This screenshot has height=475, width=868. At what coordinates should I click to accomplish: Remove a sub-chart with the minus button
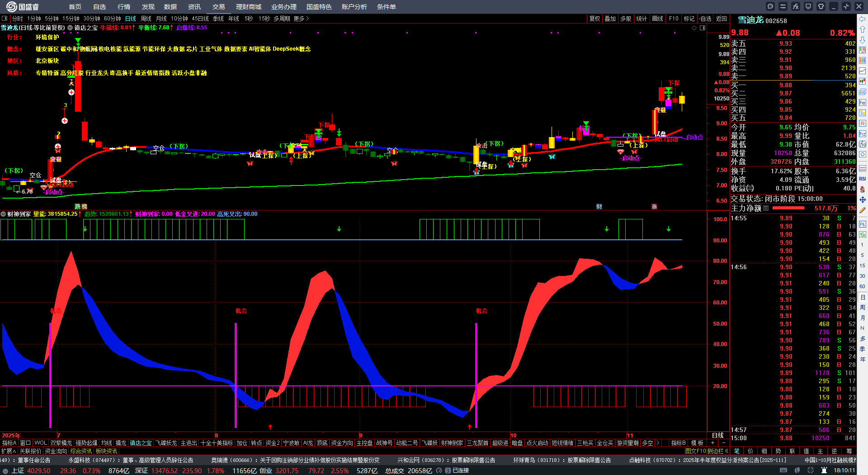tap(723, 443)
